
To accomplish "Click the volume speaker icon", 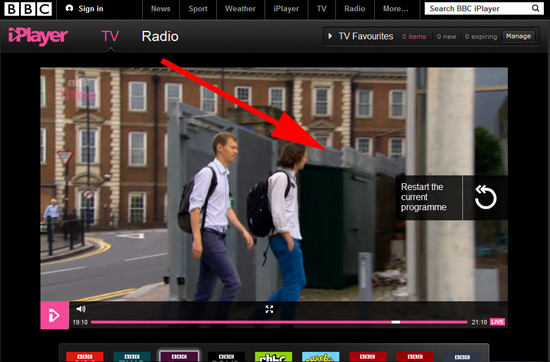I will click(81, 309).
